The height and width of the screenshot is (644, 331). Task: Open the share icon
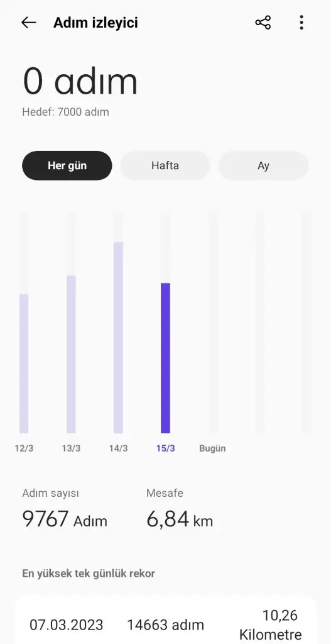(x=263, y=23)
